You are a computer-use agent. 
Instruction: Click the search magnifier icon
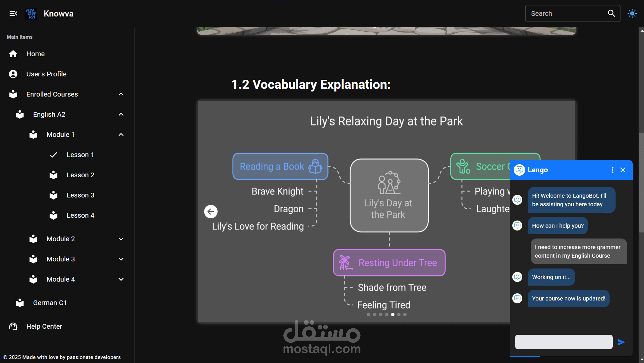tap(611, 13)
